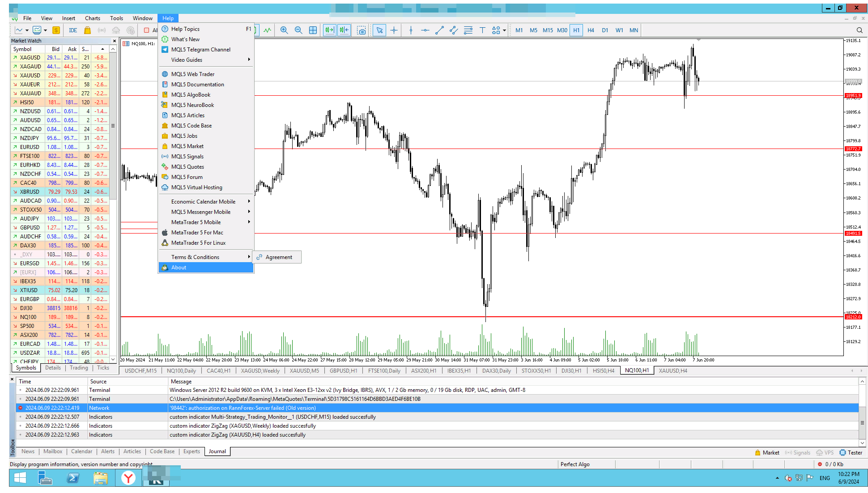Screen dimensions: 868x493
Task: Draw a horizontal line
Action: (425, 30)
